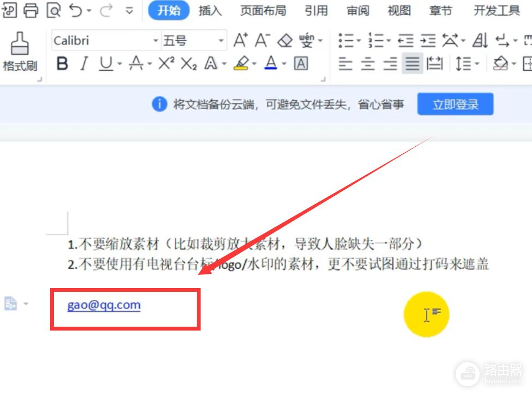Open Print Preview icon
This screenshot has height=396, width=532.
[x=53, y=10]
